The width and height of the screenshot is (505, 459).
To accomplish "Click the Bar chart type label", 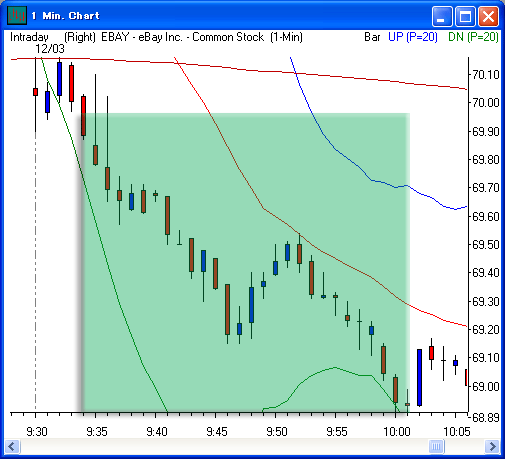I will (372, 37).
